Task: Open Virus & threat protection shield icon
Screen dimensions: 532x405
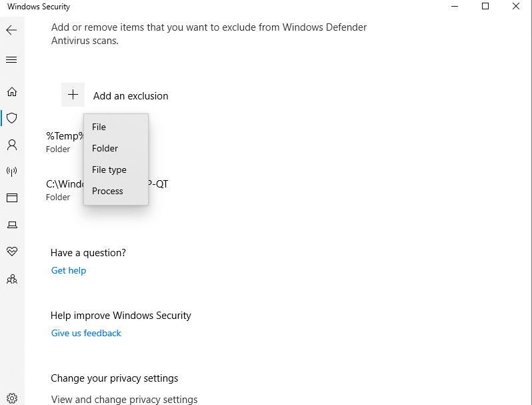Action: click(x=11, y=118)
